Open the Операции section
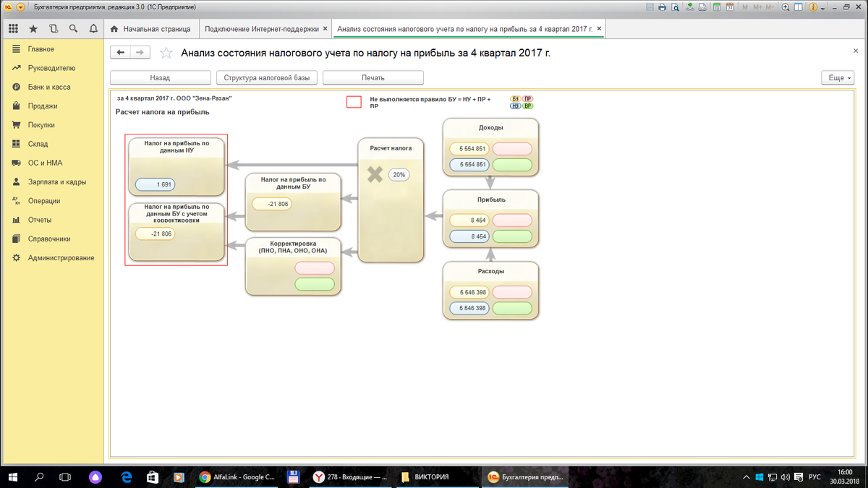Image resolution: width=868 pixels, height=488 pixels. 51,201
